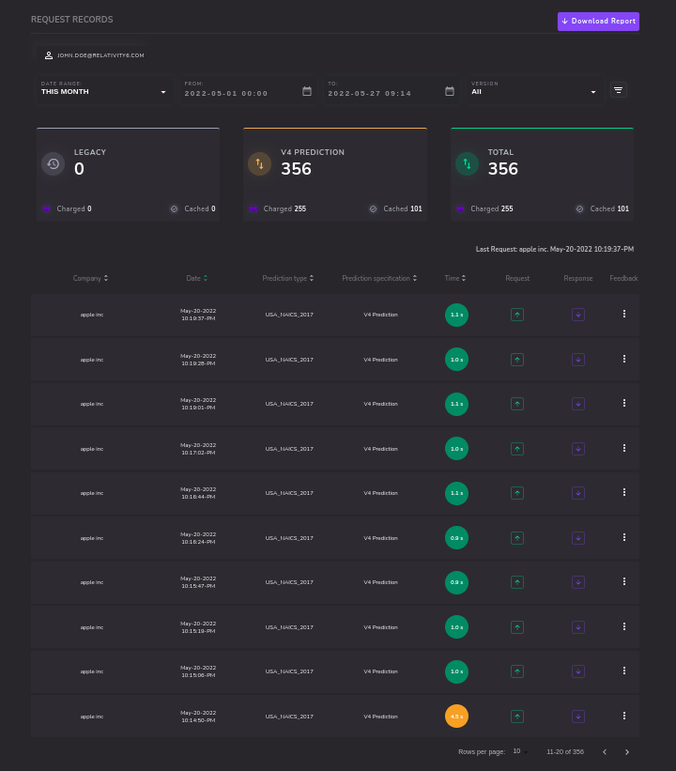Open the From date calendar picker
The image size is (676, 771).
point(307,91)
